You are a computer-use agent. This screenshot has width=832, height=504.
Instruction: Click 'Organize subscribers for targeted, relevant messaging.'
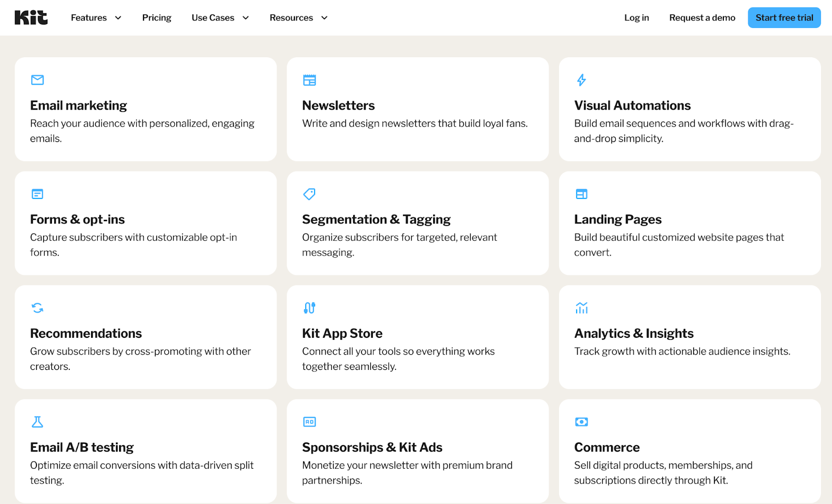coord(399,245)
